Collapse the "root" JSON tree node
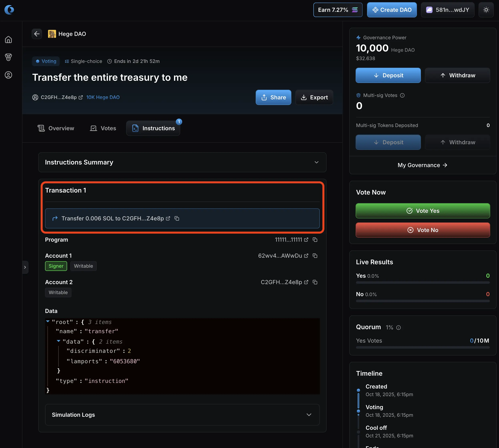499x448 pixels. click(x=48, y=322)
